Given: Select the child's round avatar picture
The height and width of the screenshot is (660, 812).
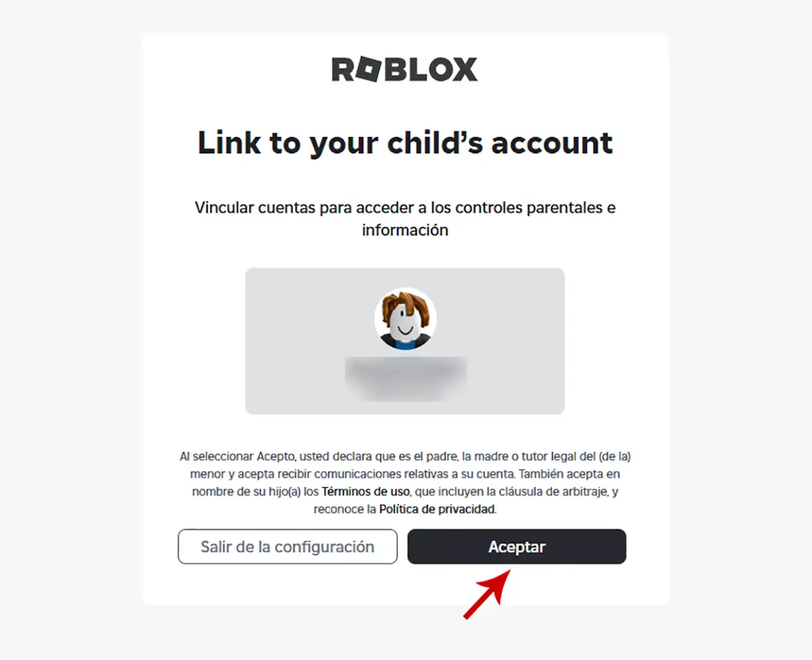Looking at the screenshot, I should (x=405, y=318).
